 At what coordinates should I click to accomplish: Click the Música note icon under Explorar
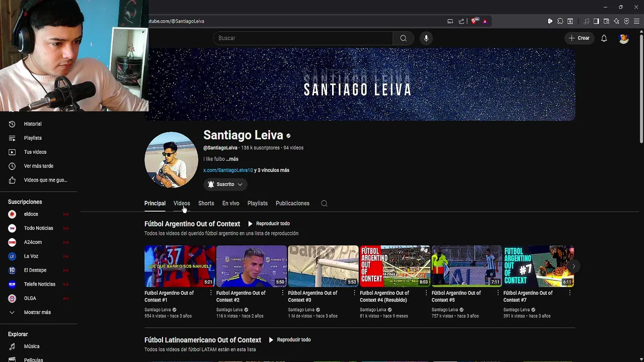pos(12,346)
